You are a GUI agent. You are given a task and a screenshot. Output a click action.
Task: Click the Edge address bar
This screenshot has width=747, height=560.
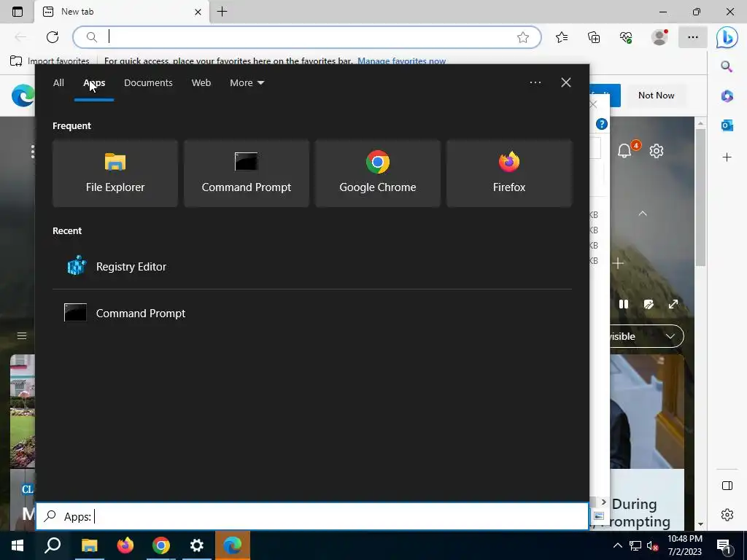tap(307, 36)
